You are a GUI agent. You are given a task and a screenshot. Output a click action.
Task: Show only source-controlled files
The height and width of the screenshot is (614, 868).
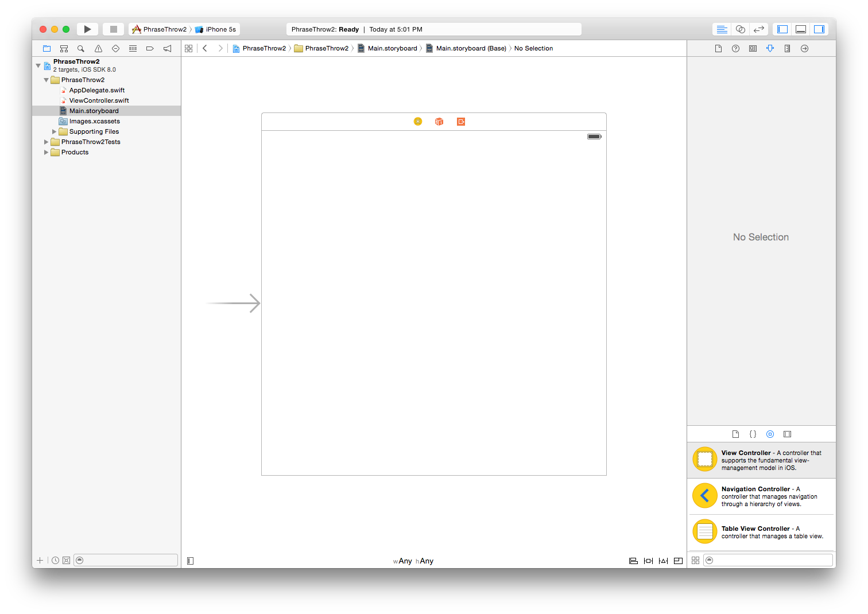point(67,561)
